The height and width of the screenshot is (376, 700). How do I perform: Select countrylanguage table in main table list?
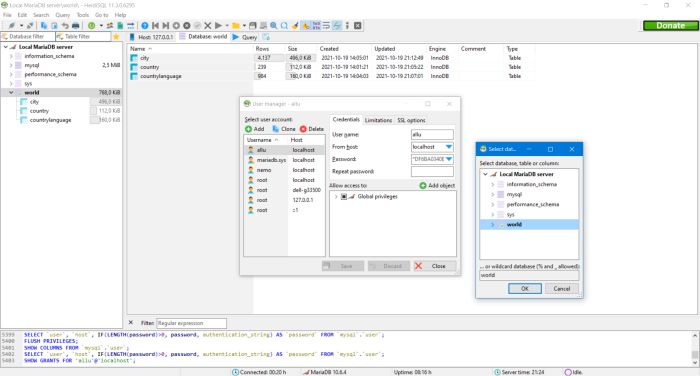point(161,76)
